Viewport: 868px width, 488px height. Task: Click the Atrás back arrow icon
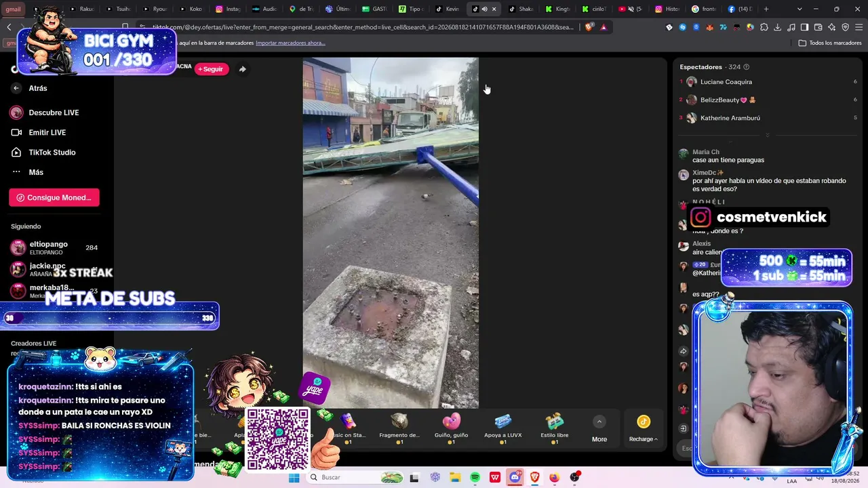[16, 88]
